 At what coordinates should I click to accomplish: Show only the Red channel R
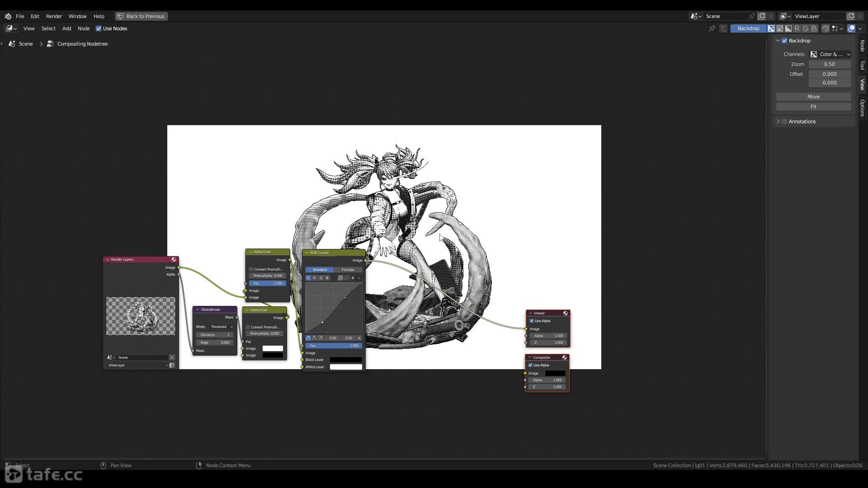coord(797,28)
